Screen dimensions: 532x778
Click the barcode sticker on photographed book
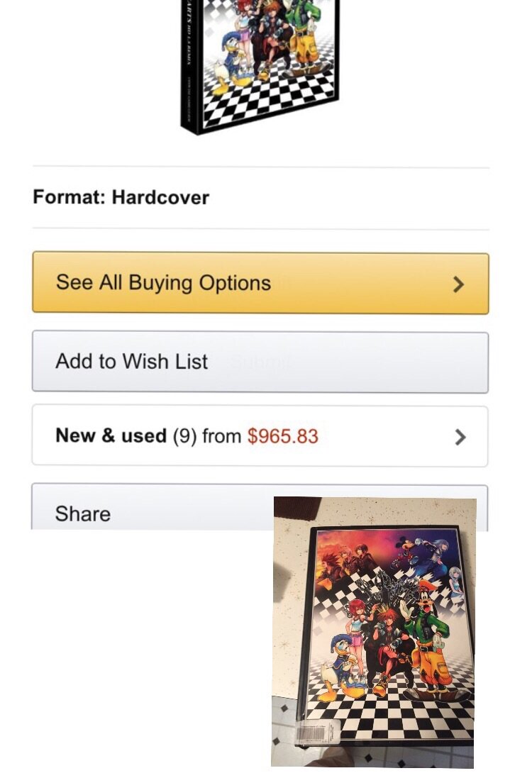click(318, 732)
